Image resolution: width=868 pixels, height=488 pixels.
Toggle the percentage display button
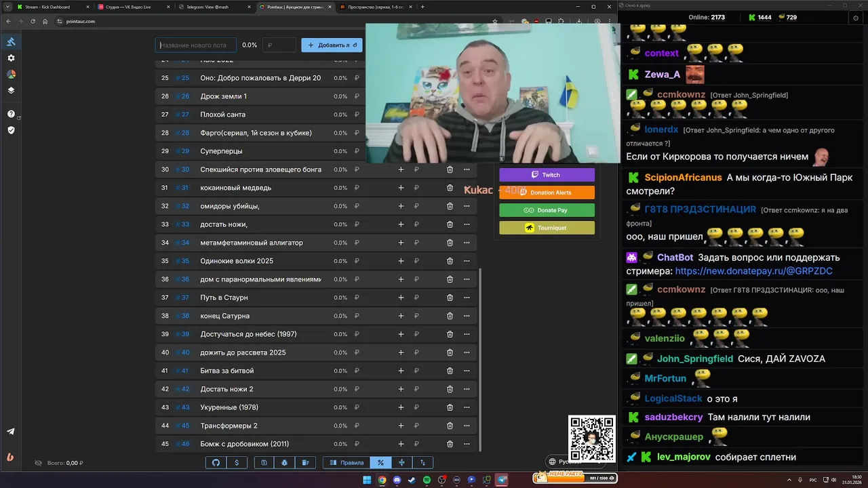pos(380,462)
